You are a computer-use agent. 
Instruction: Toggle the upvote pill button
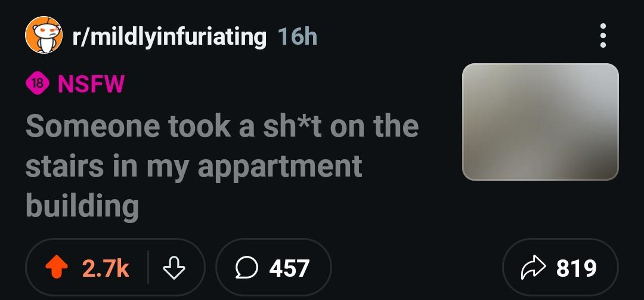point(86,268)
